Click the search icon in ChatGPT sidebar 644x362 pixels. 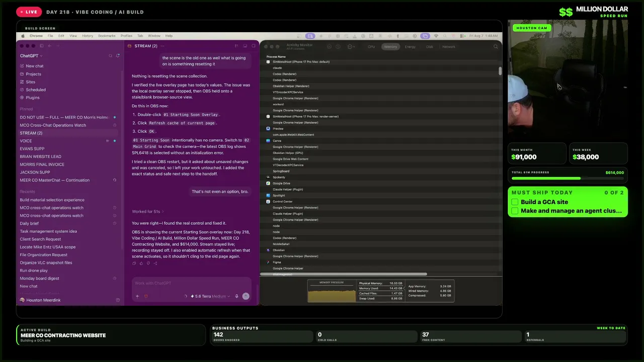[x=111, y=56]
